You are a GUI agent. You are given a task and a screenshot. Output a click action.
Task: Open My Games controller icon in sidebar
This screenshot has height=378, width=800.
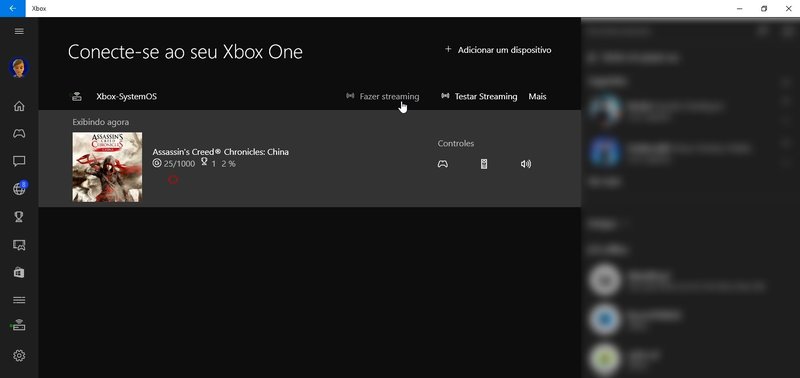(x=19, y=134)
